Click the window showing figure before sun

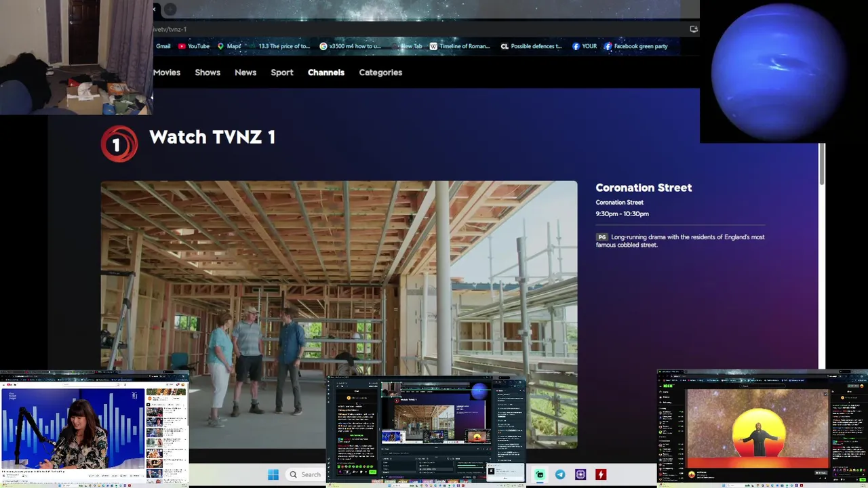tap(762, 428)
